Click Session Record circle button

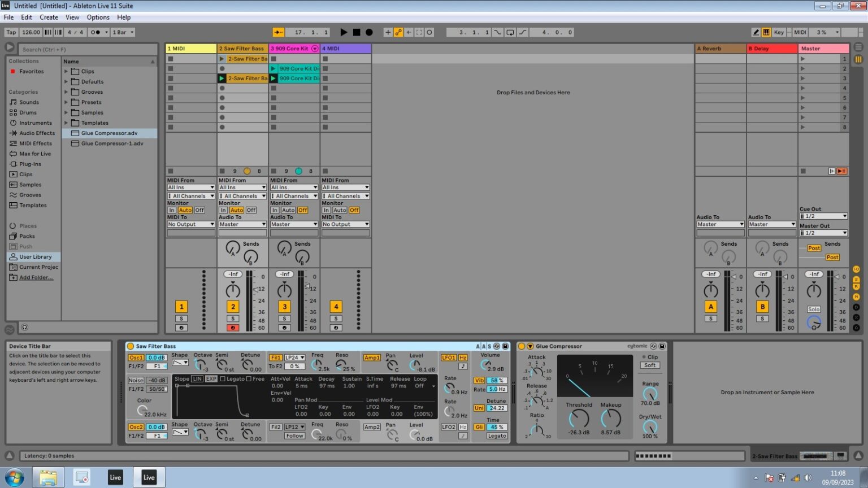click(x=429, y=32)
